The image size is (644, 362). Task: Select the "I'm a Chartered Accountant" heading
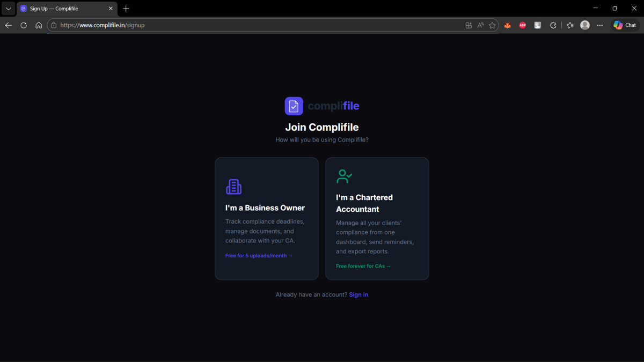[x=364, y=203]
